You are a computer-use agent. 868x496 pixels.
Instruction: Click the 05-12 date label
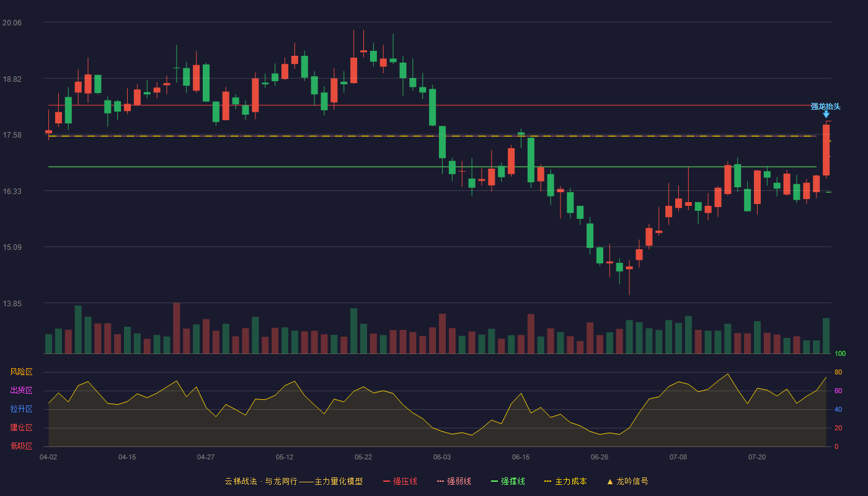pyautogui.click(x=285, y=457)
